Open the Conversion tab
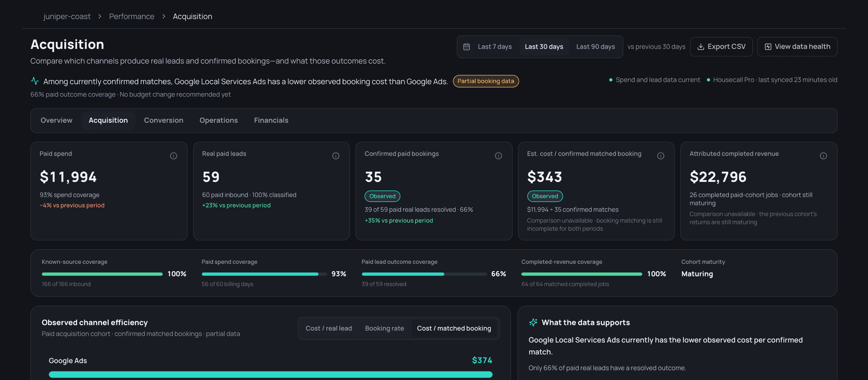The image size is (868, 380). (x=163, y=120)
